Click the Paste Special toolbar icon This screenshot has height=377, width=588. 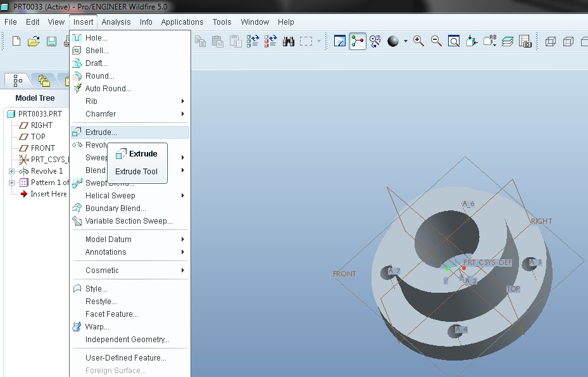pyautogui.click(x=235, y=41)
